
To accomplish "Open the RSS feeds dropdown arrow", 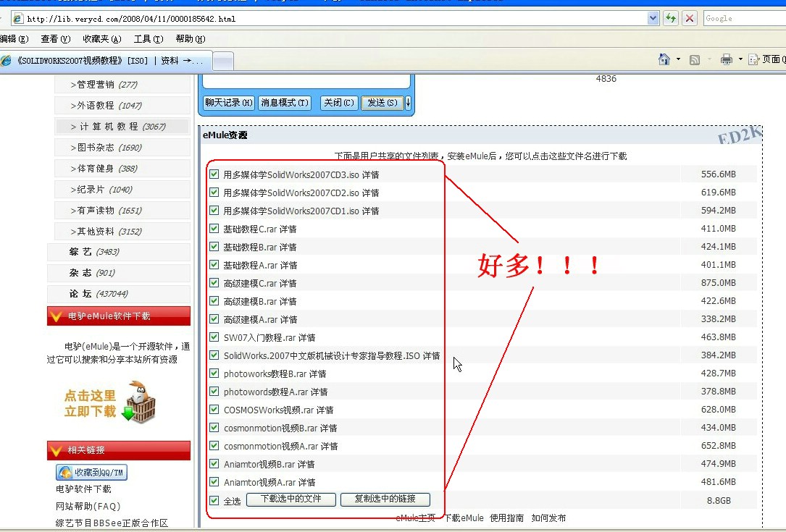I will [709, 59].
